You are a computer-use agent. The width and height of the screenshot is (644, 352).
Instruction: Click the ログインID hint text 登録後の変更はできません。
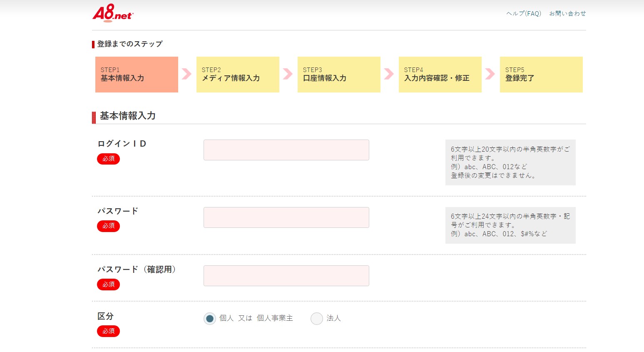point(494,175)
